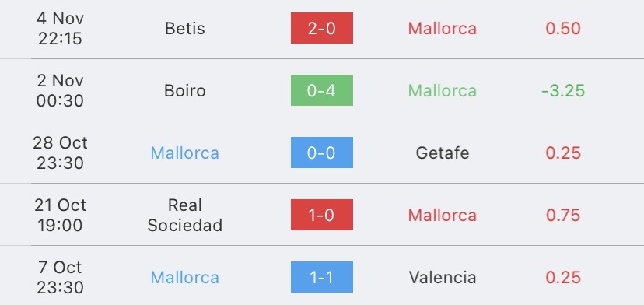The height and width of the screenshot is (305, 644).
Task: Select the 0.50 handicap value
Action: point(563,28)
